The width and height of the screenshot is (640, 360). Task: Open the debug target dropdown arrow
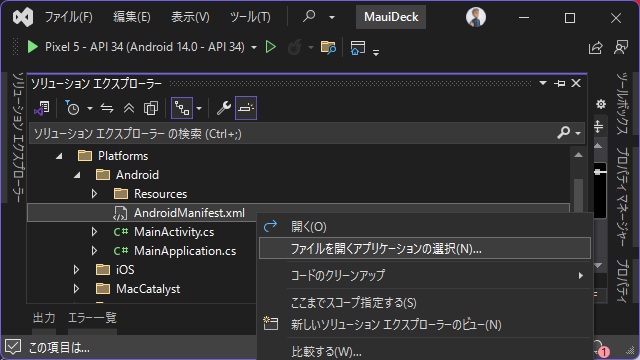[254, 47]
